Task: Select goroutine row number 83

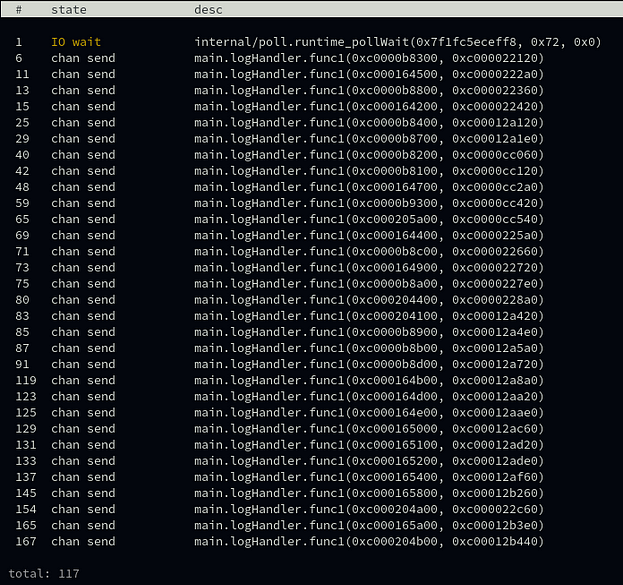Action: tap(312, 316)
